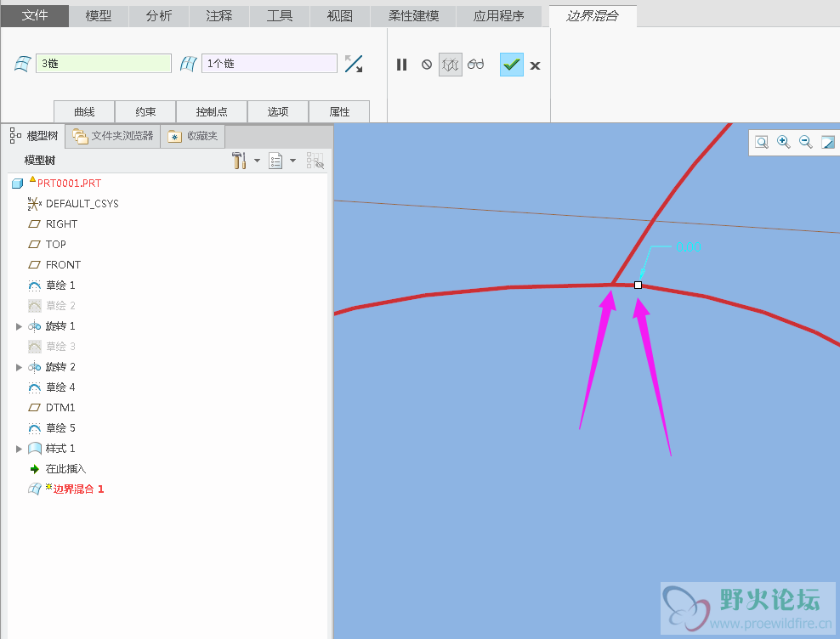Click the 1个链 second direction collector
The height and width of the screenshot is (639, 840).
tap(270, 63)
